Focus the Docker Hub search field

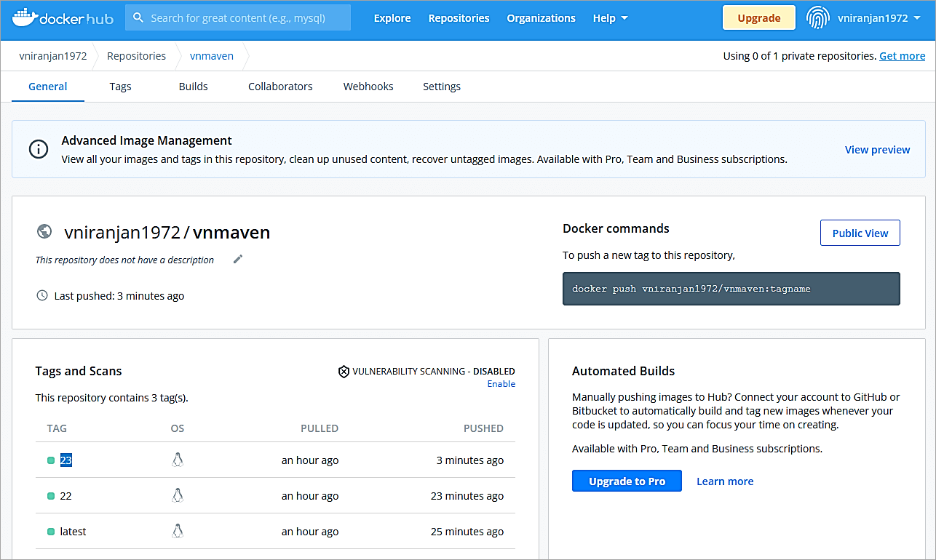pyautogui.click(x=238, y=18)
